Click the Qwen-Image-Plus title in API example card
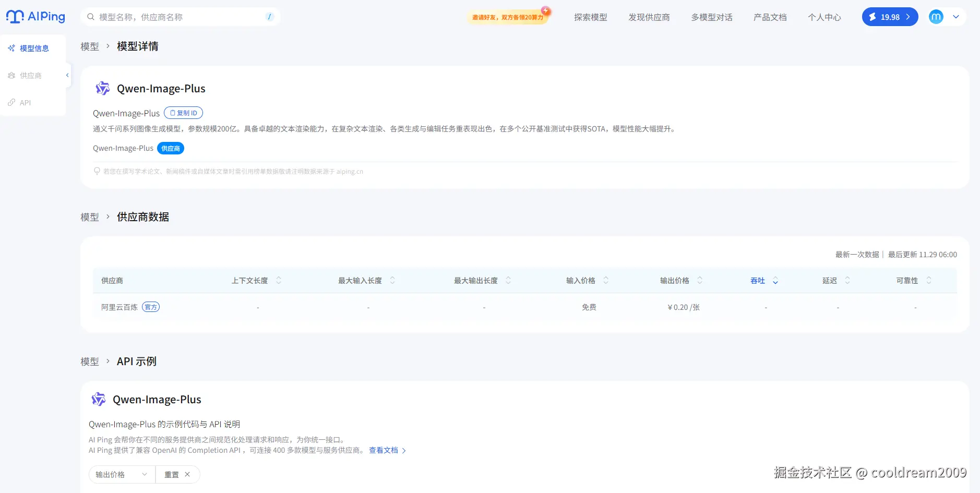Screen dimensions: 980x493 tap(157, 400)
